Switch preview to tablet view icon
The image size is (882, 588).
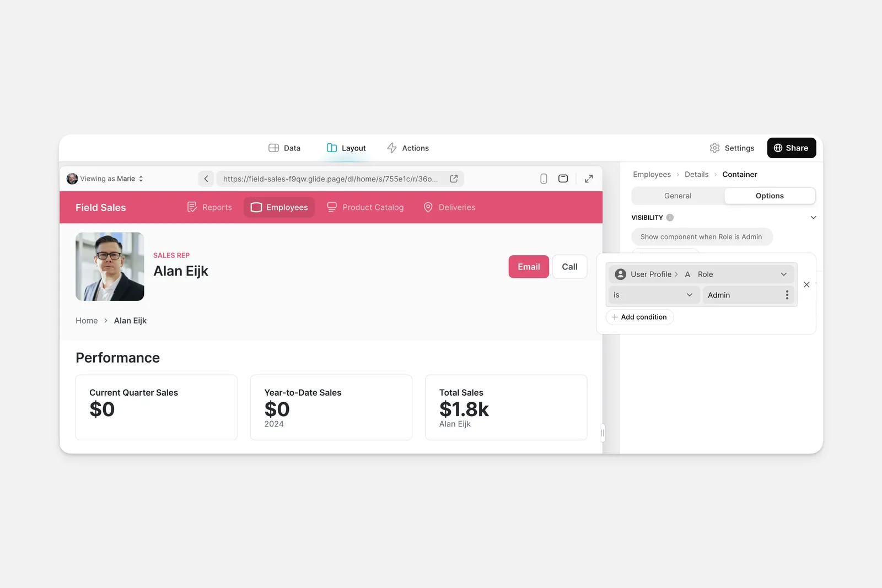(563, 179)
